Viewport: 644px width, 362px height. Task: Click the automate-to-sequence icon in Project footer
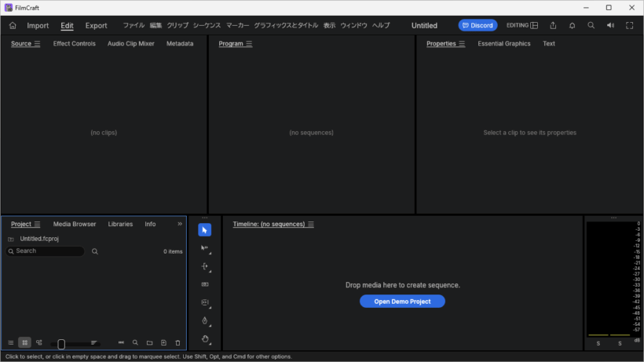click(x=121, y=342)
